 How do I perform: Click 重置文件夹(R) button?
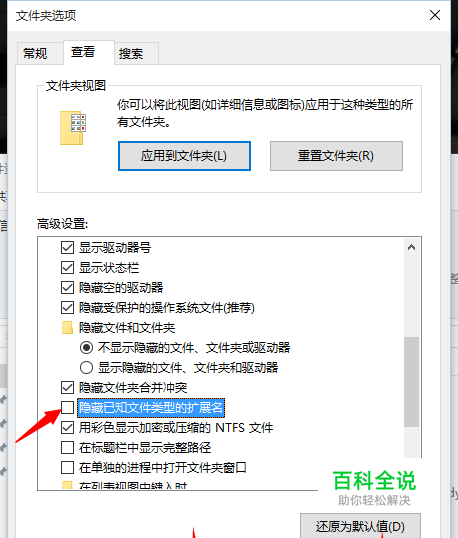point(336,156)
